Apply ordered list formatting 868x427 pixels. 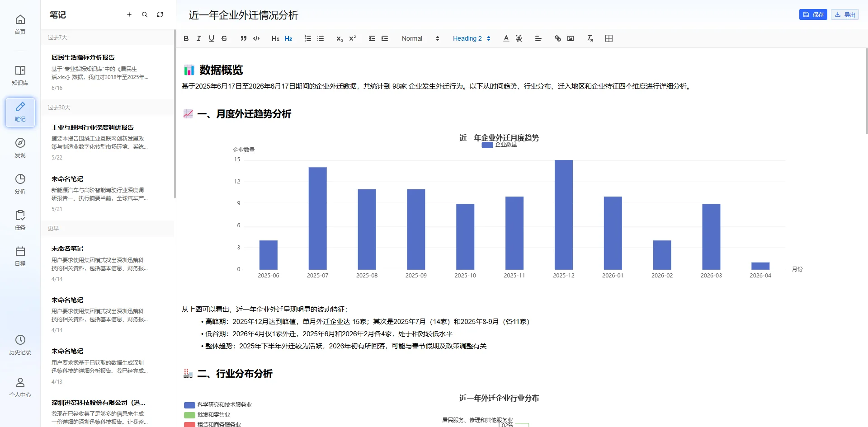[x=308, y=38]
